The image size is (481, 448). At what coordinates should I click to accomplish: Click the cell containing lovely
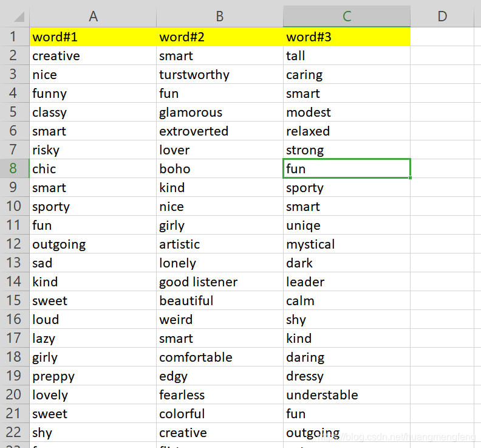pos(93,395)
